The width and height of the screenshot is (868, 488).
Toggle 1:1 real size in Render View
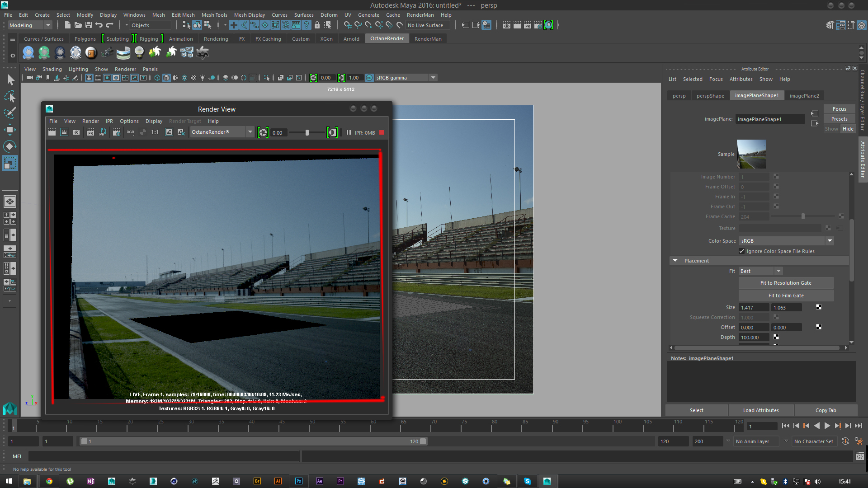(x=155, y=132)
